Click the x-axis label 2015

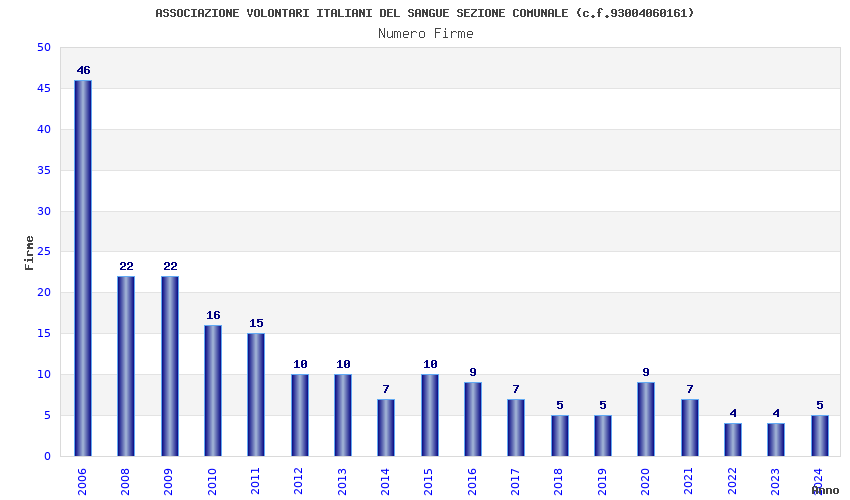coord(429,482)
